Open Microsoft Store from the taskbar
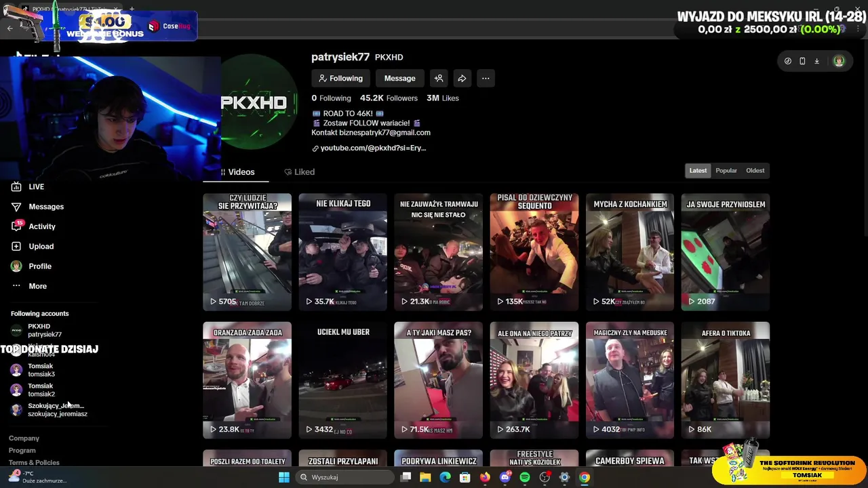 tap(465, 477)
